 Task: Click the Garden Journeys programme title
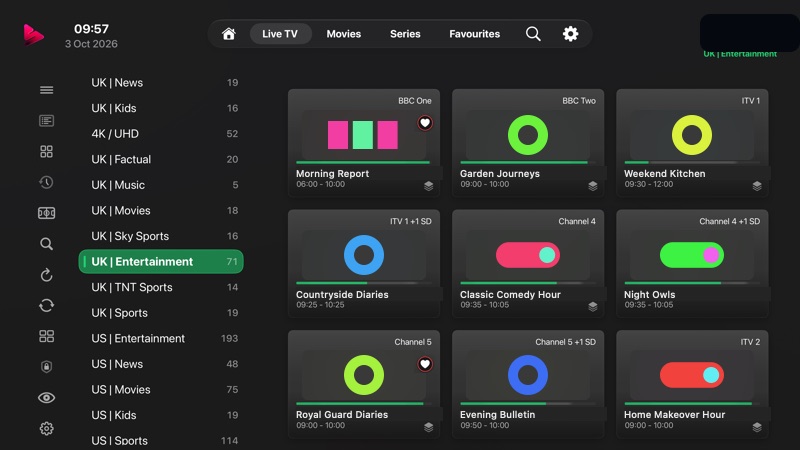[499, 173]
